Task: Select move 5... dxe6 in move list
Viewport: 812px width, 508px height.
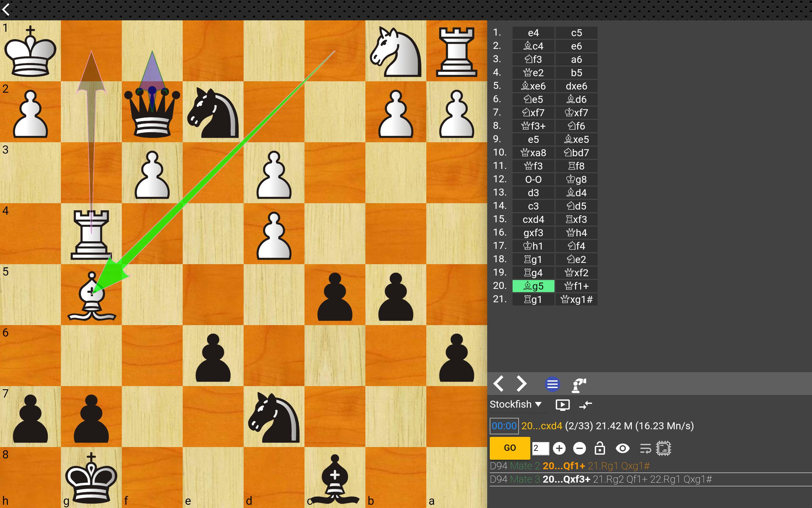Action: [576, 86]
